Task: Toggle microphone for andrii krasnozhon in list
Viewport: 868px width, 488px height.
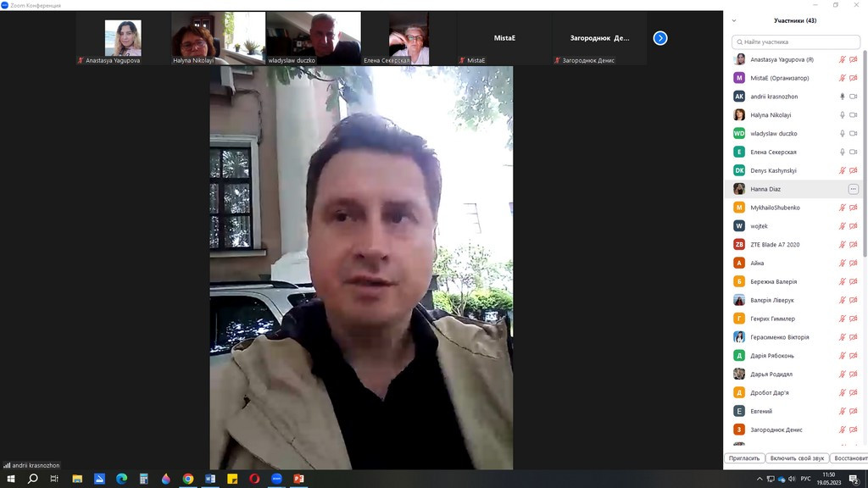Action: tap(842, 97)
